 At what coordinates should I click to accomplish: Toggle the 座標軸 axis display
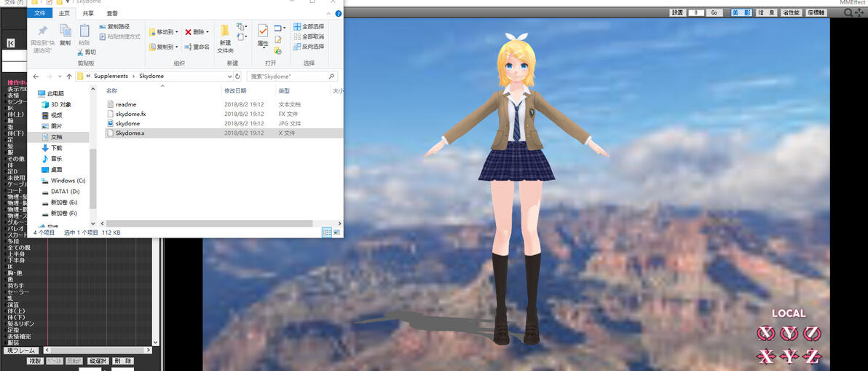click(816, 12)
